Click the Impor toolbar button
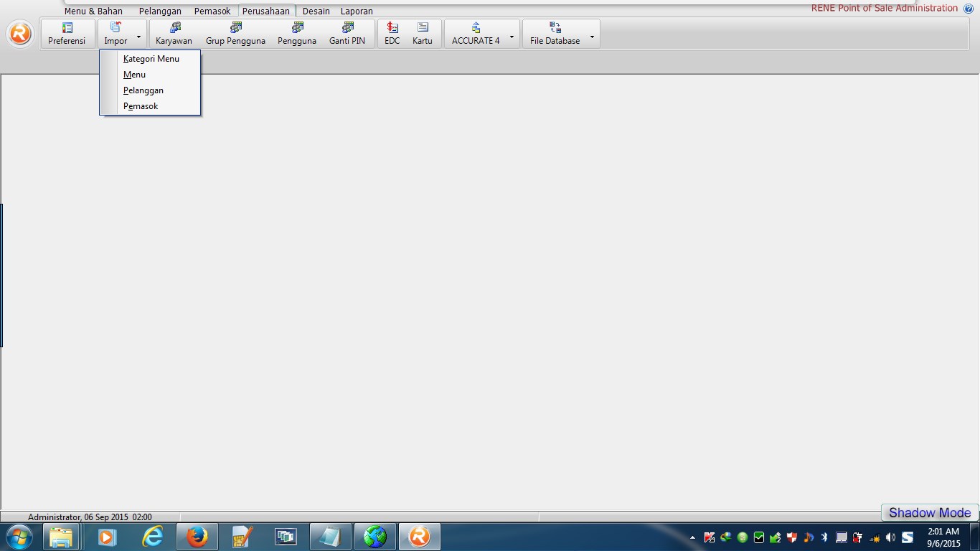The width and height of the screenshot is (980, 551). click(116, 34)
